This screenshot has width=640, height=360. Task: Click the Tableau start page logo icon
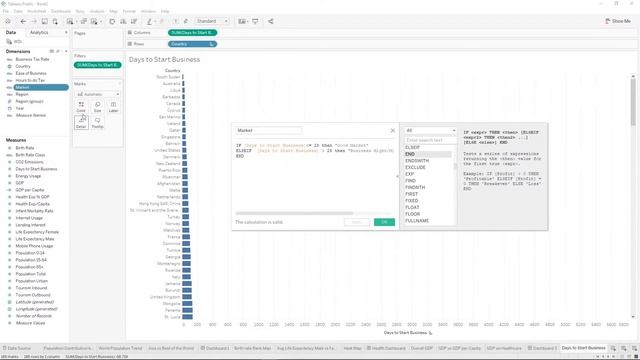[8, 21]
